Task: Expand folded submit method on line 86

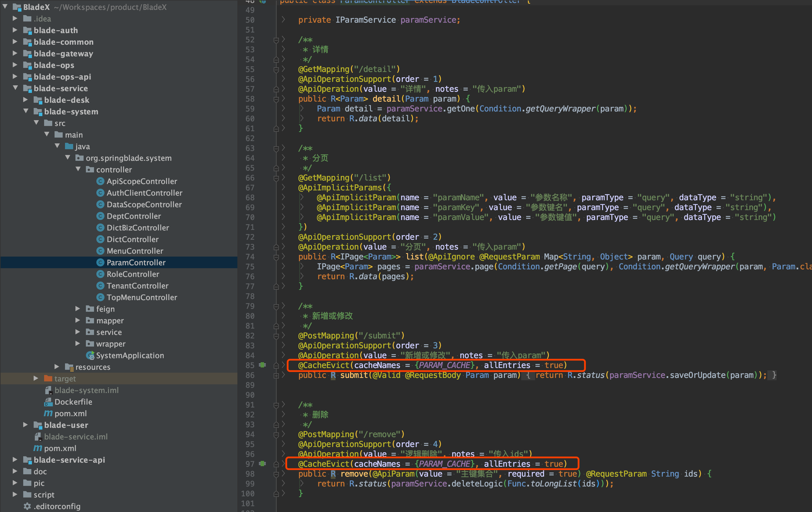Action: pos(276,375)
